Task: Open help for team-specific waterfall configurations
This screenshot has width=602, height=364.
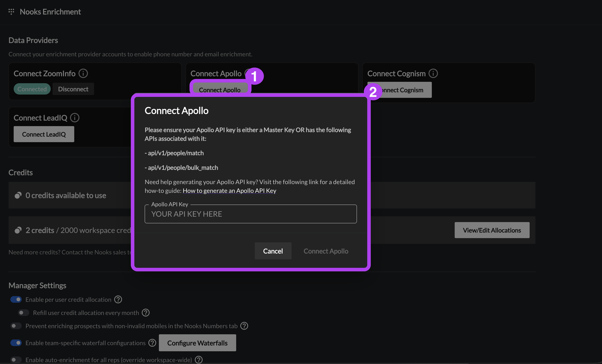Action: [x=153, y=343]
